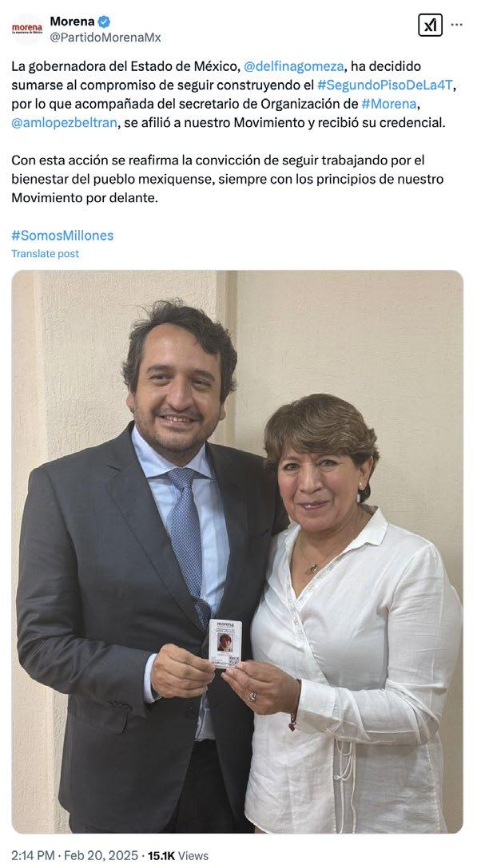Click the credential card in the photo

[x=225, y=644]
